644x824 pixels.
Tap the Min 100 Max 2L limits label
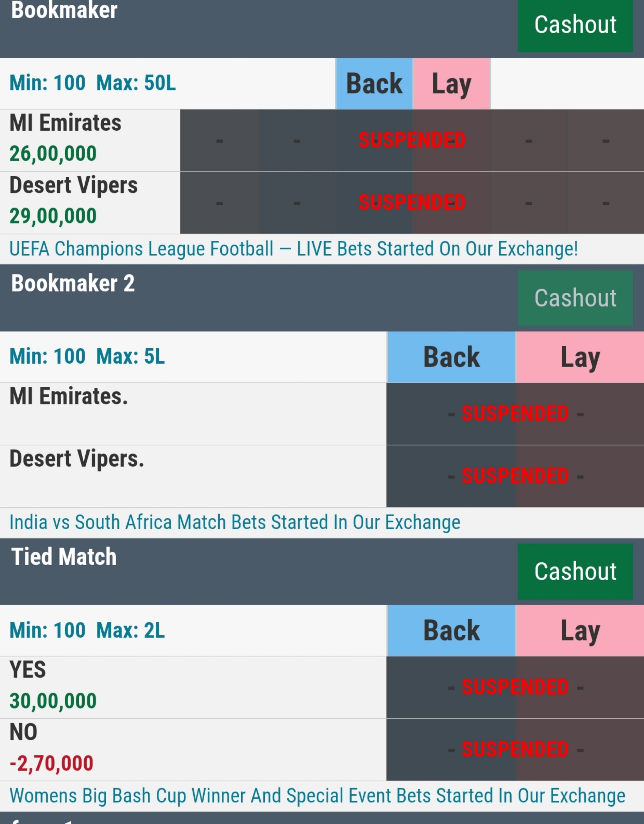point(87,631)
